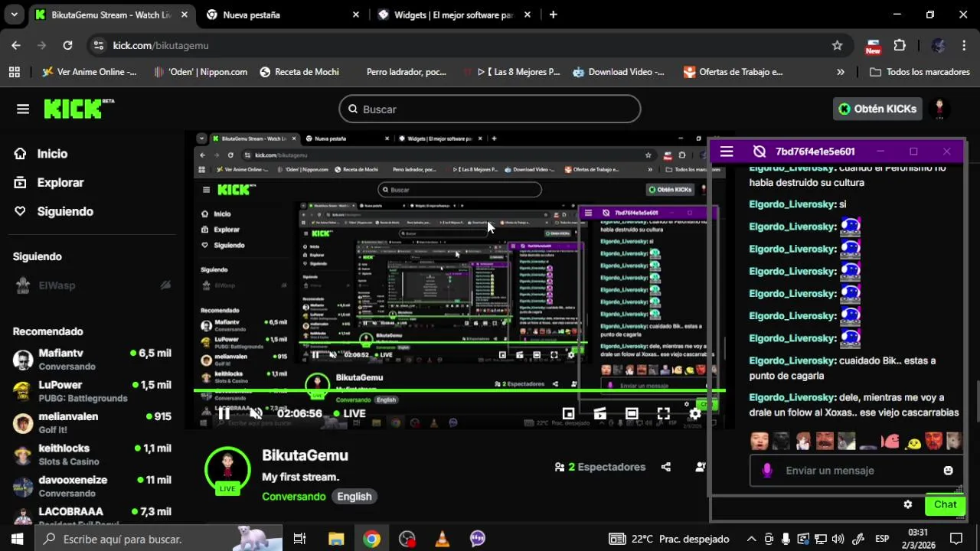980x551 pixels.
Task: Toggle theater mode in player
Action: pos(632,413)
